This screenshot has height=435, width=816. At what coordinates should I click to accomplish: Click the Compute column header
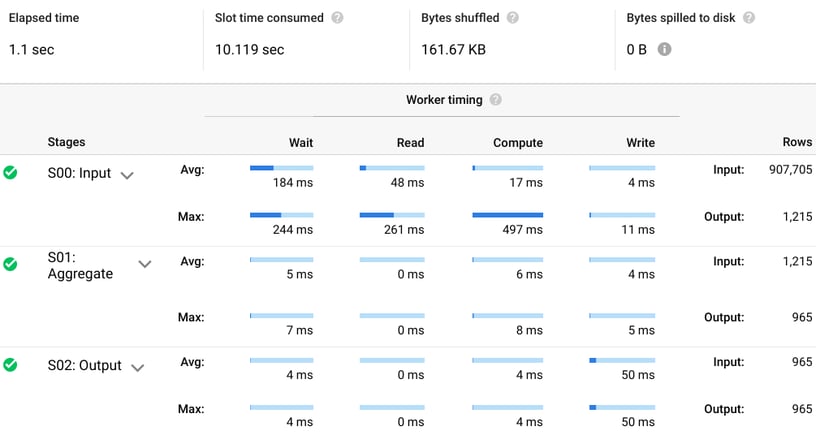(518, 143)
